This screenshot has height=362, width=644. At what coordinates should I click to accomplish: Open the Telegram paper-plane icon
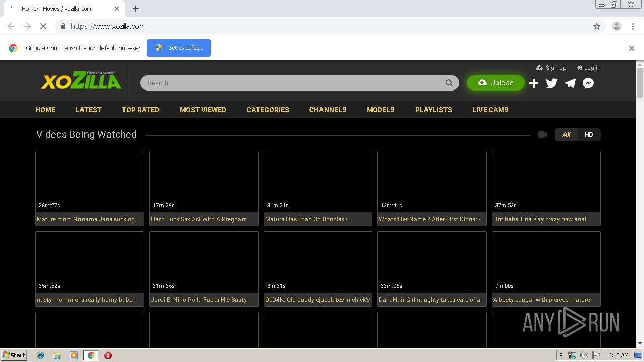click(570, 83)
